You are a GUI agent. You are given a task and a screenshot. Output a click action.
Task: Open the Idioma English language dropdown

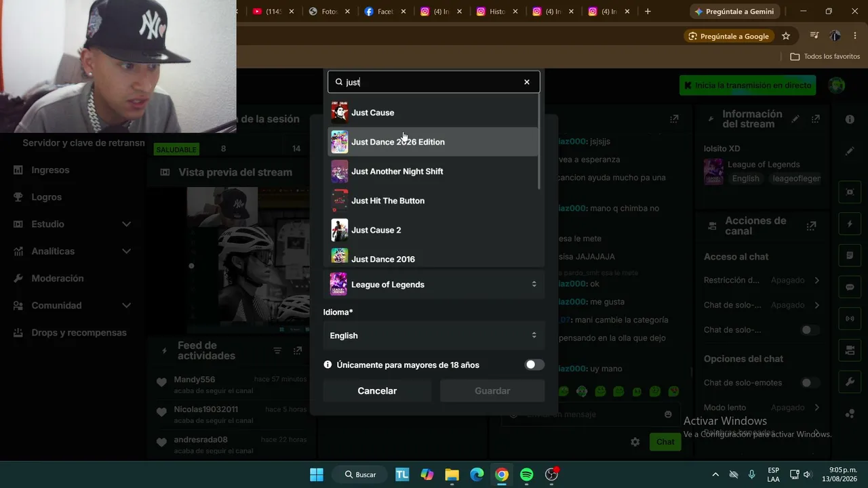pos(434,335)
